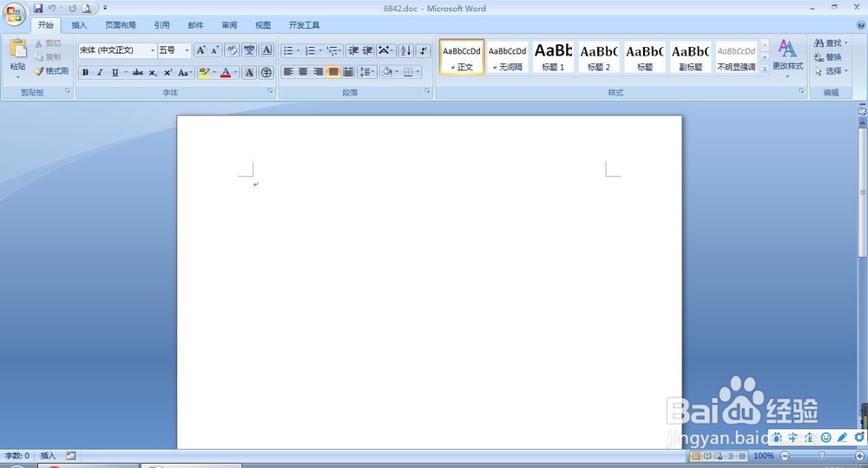Toggle Bold formatting
868x468 pixels.
85,73
